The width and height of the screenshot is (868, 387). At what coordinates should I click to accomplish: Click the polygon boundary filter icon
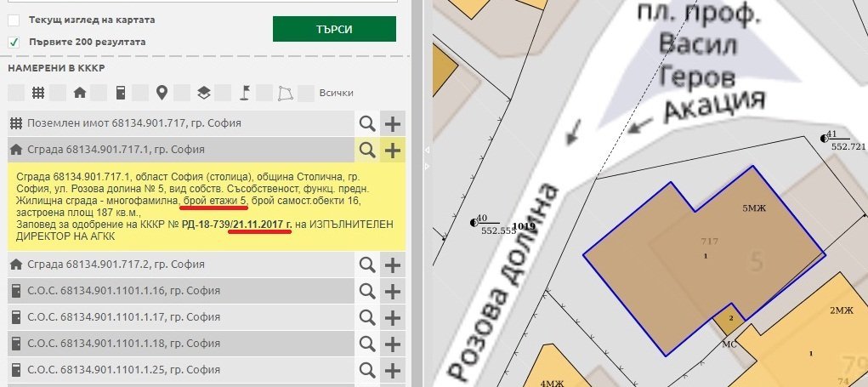[x=286, y=93]
